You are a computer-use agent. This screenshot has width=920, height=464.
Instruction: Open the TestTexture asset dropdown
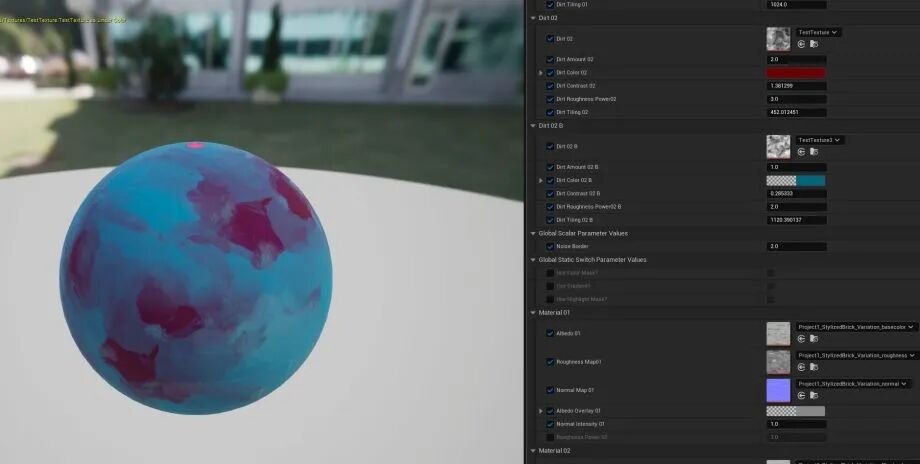coord(818,32)
